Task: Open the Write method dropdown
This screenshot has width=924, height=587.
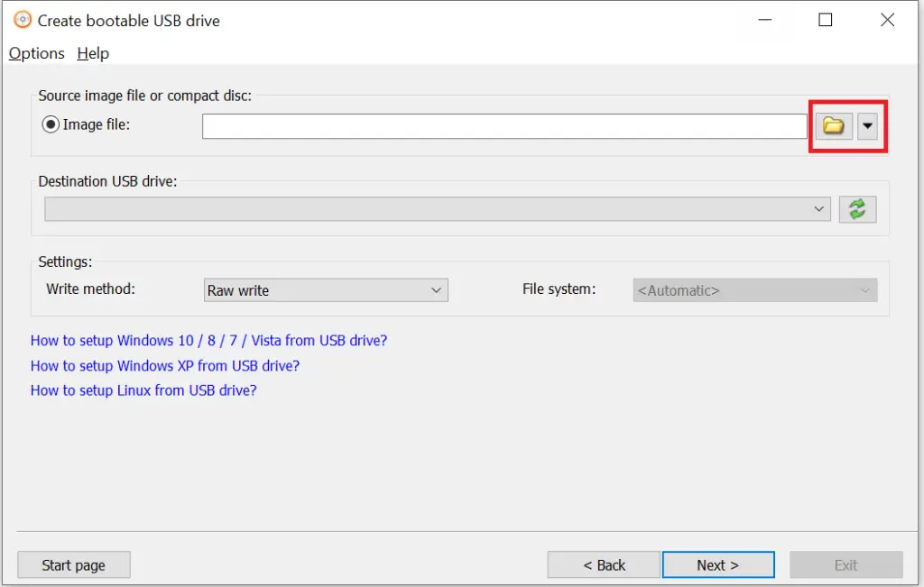Action: coord(438,289)
